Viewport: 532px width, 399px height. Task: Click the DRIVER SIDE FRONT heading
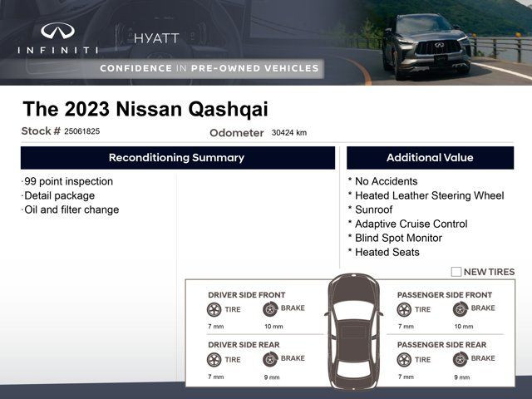click(x=247, y=295)
